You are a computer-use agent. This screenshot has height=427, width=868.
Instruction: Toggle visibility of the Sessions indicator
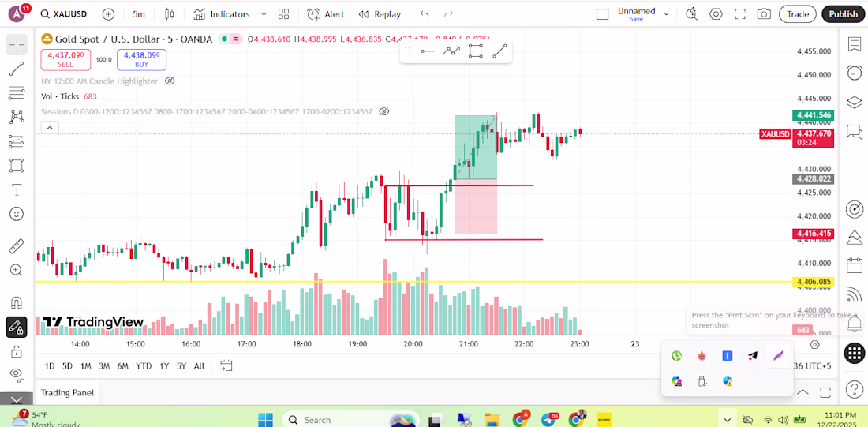384,112
